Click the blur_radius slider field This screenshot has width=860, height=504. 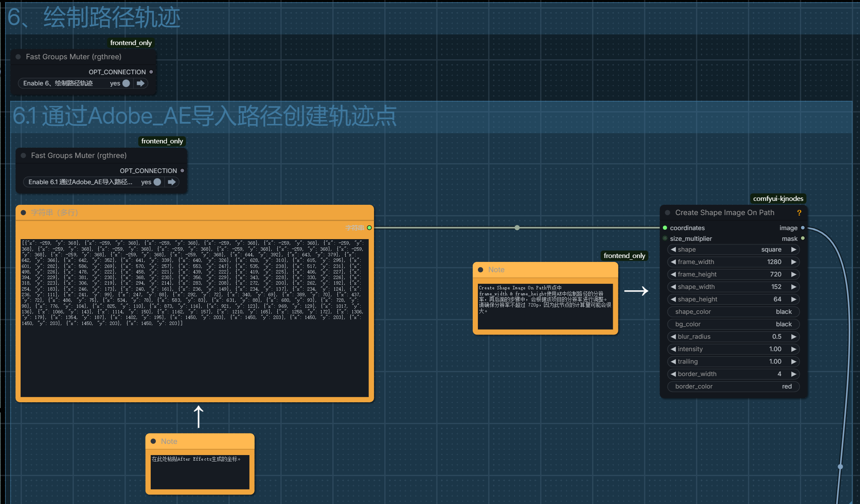(x=733, y=337)
